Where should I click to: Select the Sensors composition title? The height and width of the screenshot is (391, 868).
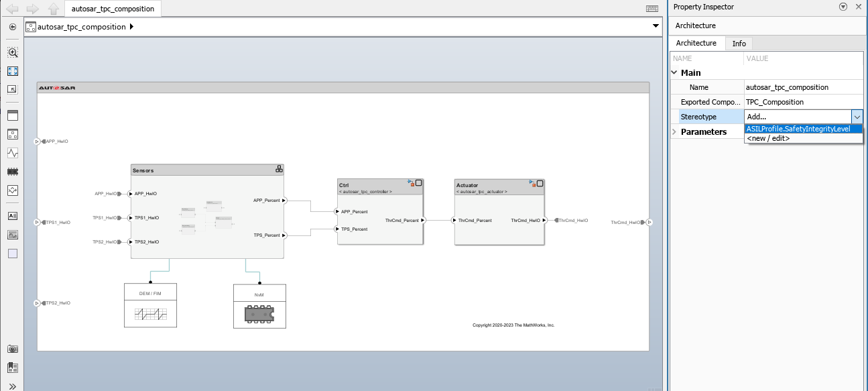tap(143, 170)
